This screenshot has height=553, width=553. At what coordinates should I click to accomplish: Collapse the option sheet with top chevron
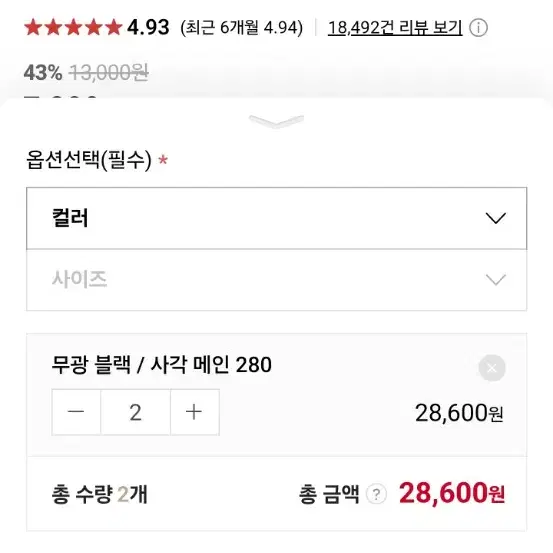[x=276, y=121]
